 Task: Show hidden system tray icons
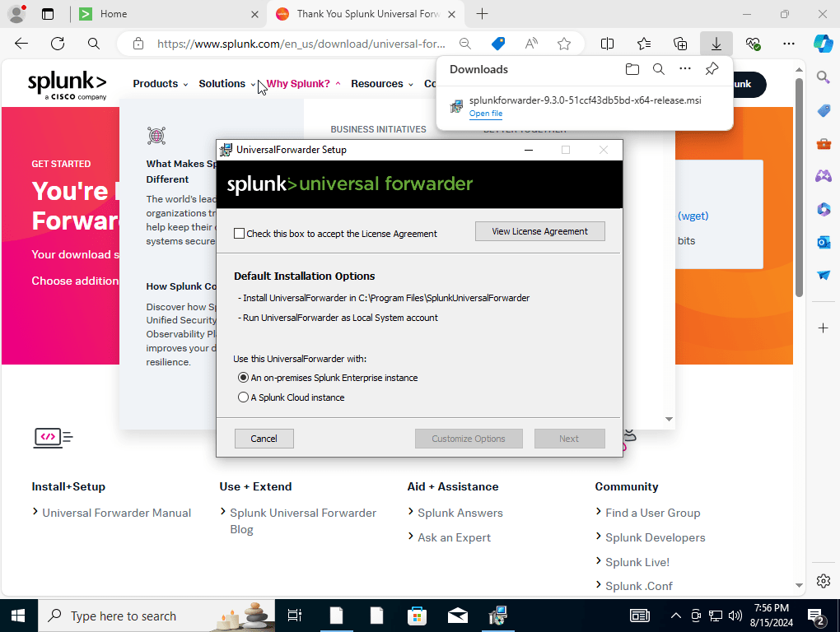point(676,616)
